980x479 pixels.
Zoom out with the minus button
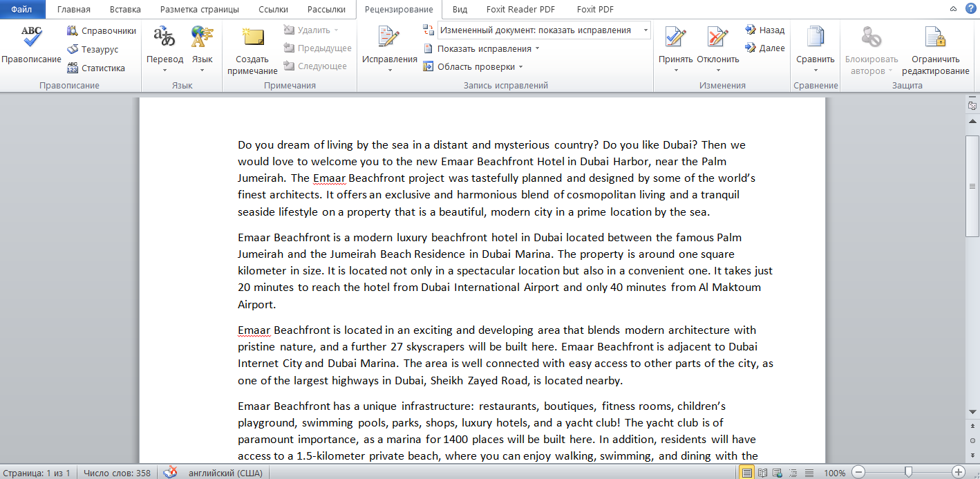click(858, 472)
